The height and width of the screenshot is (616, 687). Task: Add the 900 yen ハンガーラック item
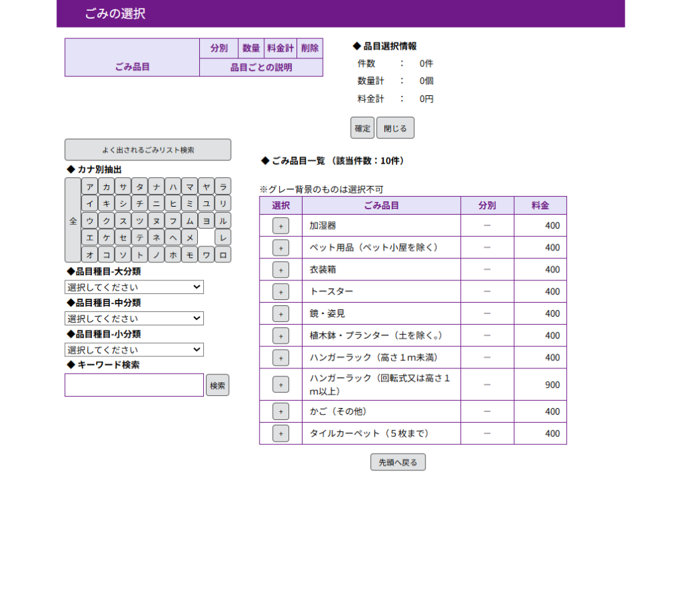pos(280,384)
